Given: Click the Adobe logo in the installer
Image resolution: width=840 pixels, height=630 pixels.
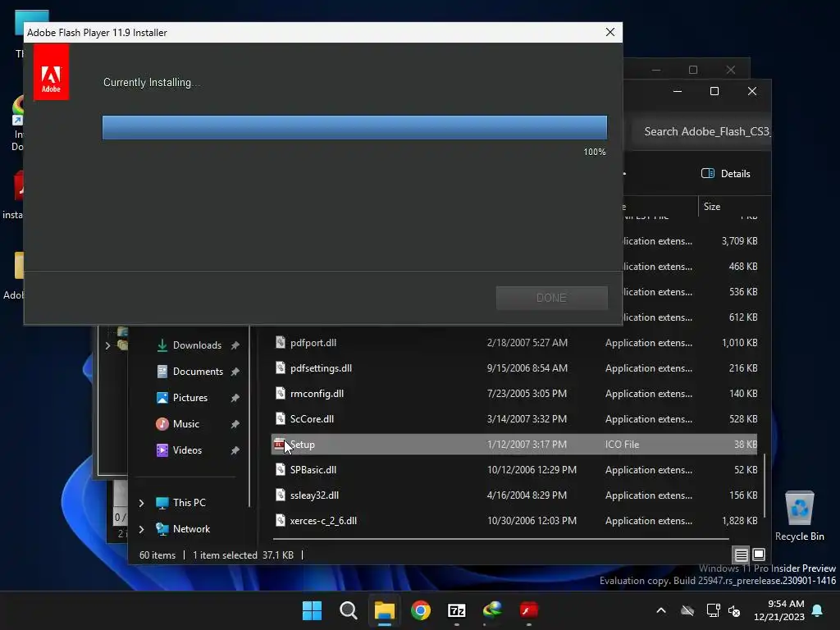Looking at the screenshot, I should click(x=52, y=72).
